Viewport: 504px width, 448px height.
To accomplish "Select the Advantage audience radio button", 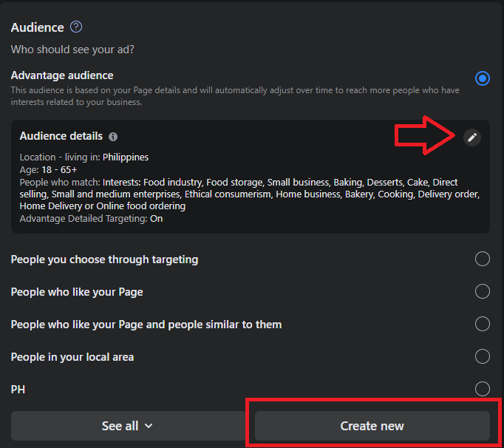I will (482, 78).
